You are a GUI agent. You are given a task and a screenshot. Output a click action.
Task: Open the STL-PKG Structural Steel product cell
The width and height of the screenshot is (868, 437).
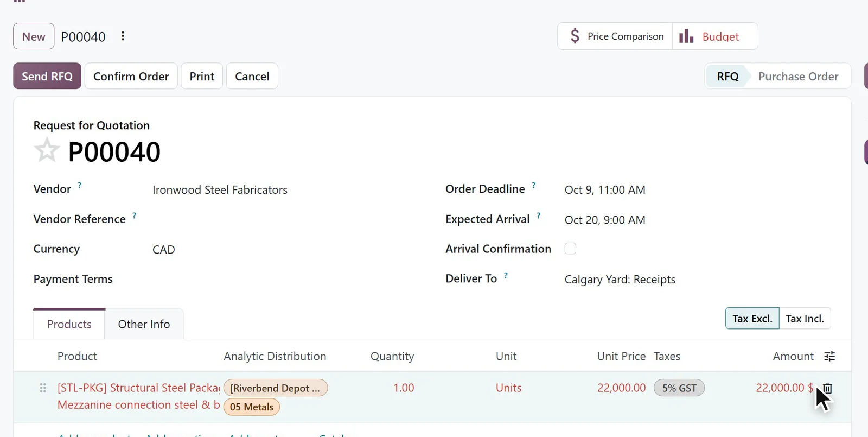coord(139,396)
